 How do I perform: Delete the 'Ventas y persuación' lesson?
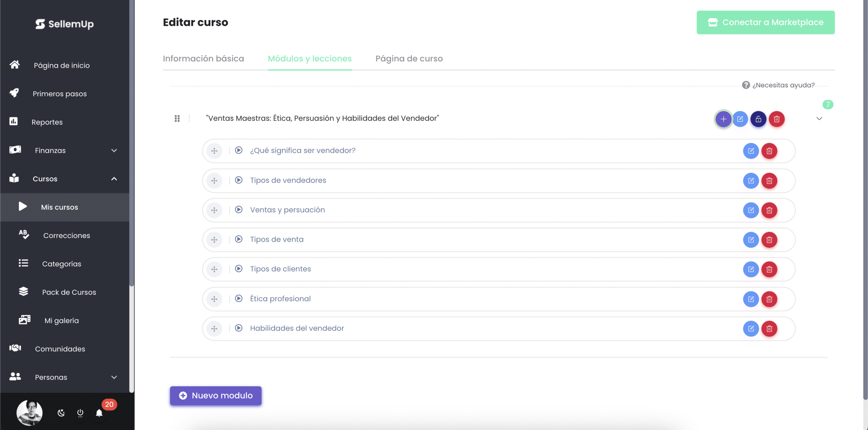tap(769, 210)
